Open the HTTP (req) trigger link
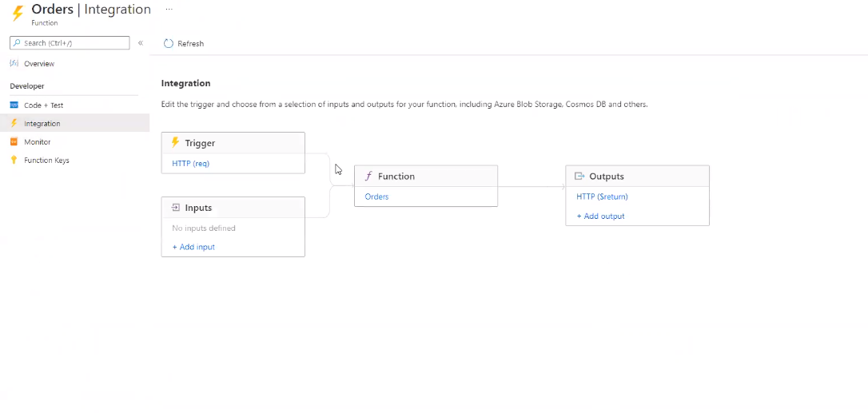The height and width of the screenshot is (413, 868). click(x=190, y=163)
